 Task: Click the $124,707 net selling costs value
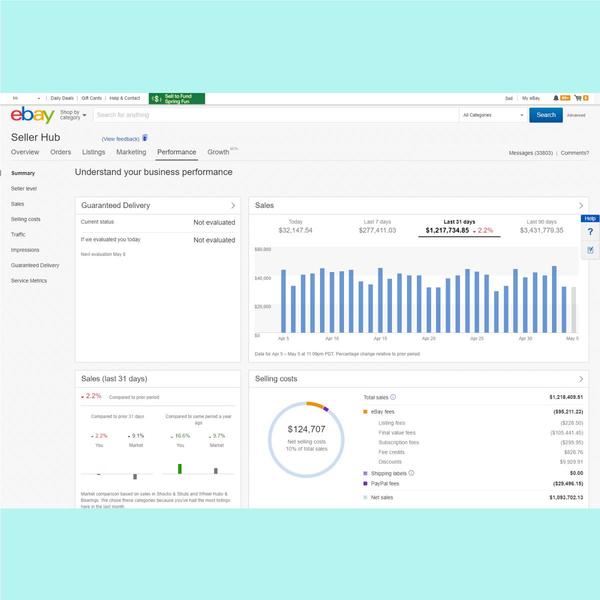tap(306, 429)
